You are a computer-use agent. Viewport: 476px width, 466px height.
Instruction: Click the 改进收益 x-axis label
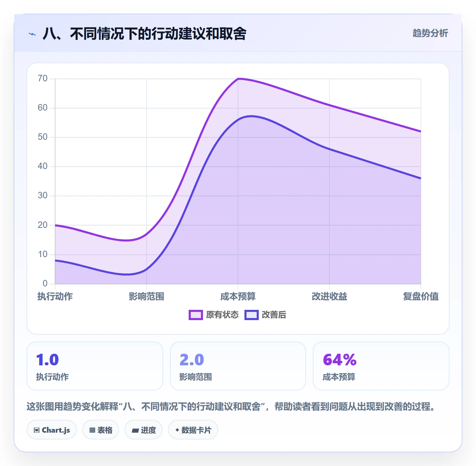(329, 296)
